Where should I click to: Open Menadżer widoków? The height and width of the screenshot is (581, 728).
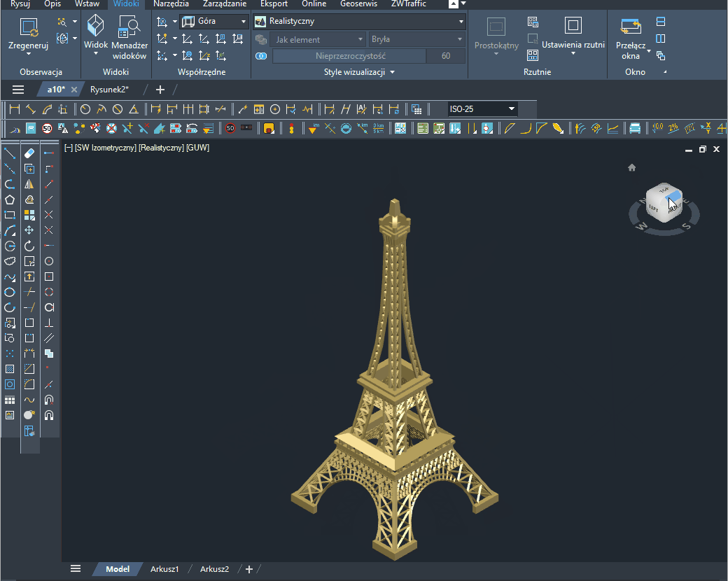pos(129,38)
